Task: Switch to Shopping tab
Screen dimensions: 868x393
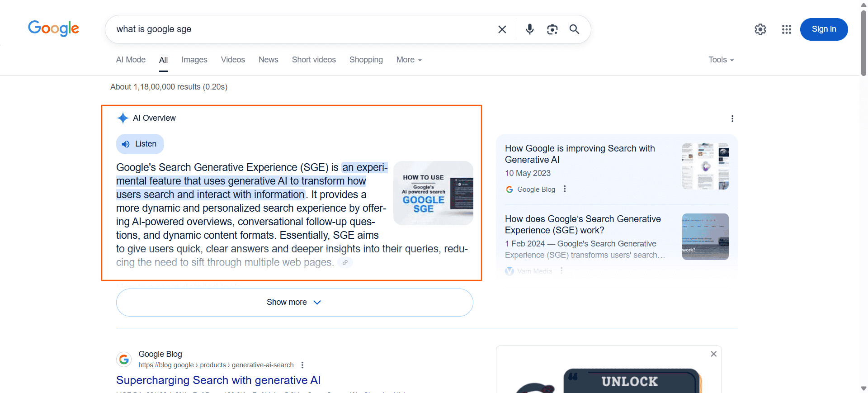Action: coord(366,60)
